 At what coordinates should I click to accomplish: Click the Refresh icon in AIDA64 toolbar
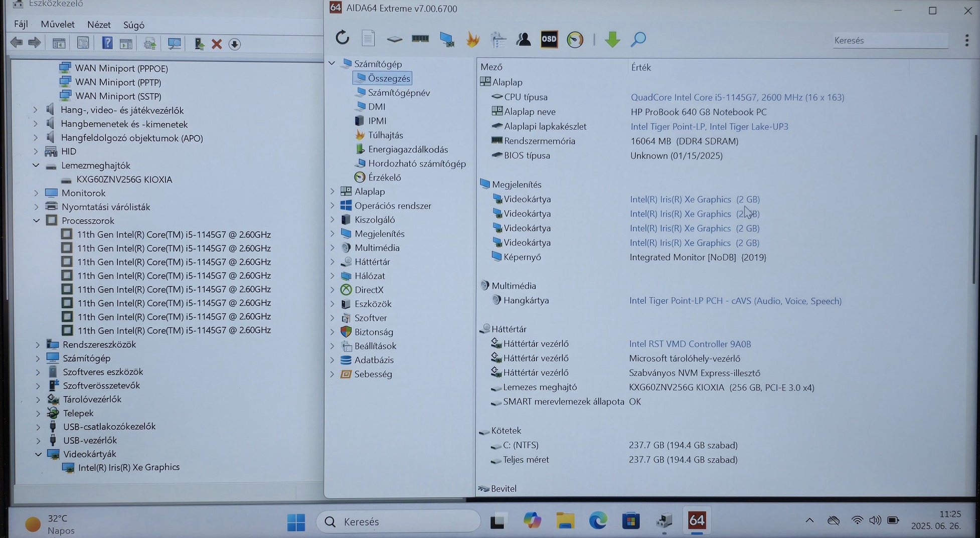[342, 38]
